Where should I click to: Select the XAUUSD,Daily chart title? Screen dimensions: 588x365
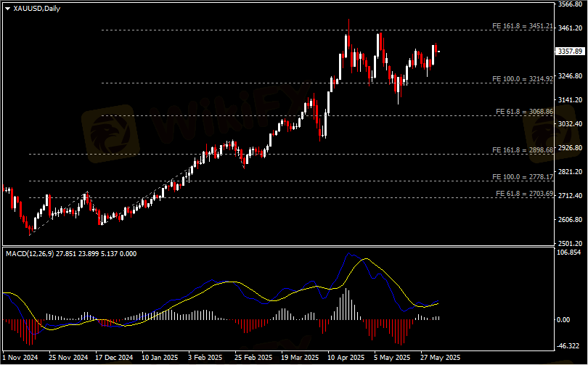(x=37, y=8)
